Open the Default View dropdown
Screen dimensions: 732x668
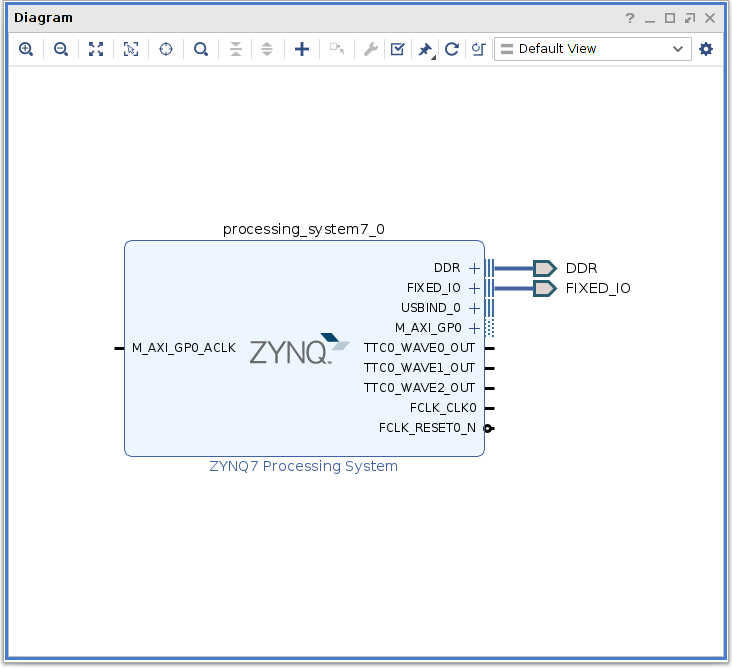592,49
